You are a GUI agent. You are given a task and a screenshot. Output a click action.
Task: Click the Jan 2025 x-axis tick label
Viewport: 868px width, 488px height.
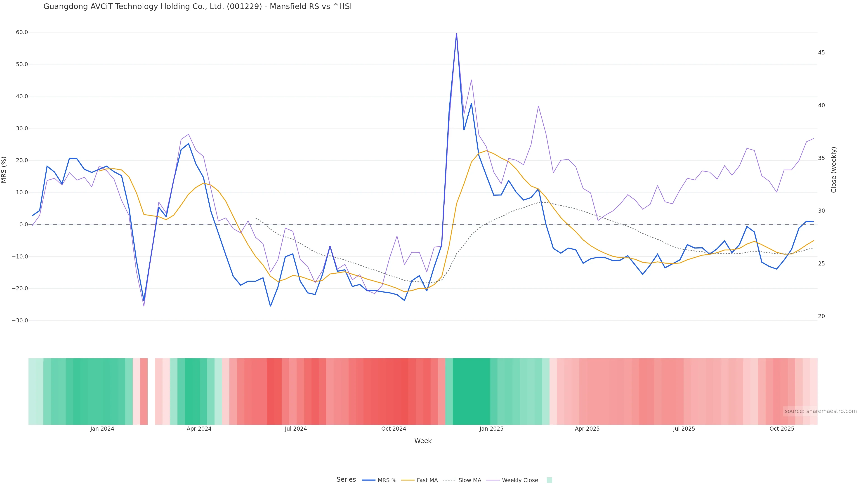pos(491,429)
